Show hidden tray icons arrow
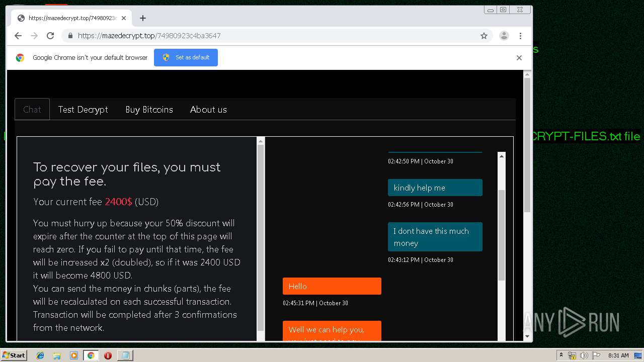The image size is (644, 362). 561,355
